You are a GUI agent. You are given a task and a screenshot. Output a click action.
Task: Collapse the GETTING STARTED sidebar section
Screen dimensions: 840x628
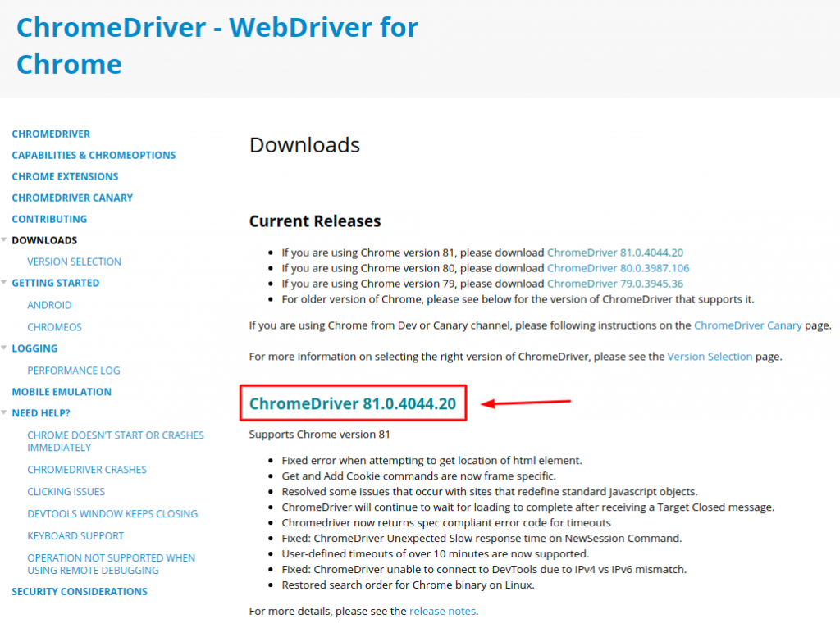(5, 283)
